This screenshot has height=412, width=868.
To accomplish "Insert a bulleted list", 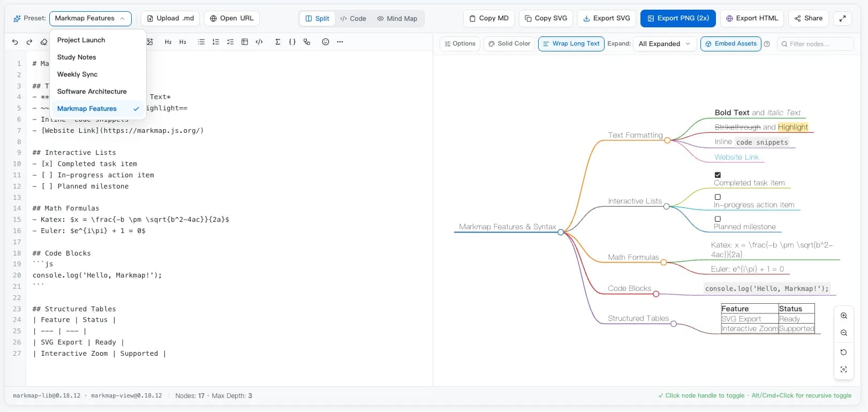I will click(x=201, y=42).
